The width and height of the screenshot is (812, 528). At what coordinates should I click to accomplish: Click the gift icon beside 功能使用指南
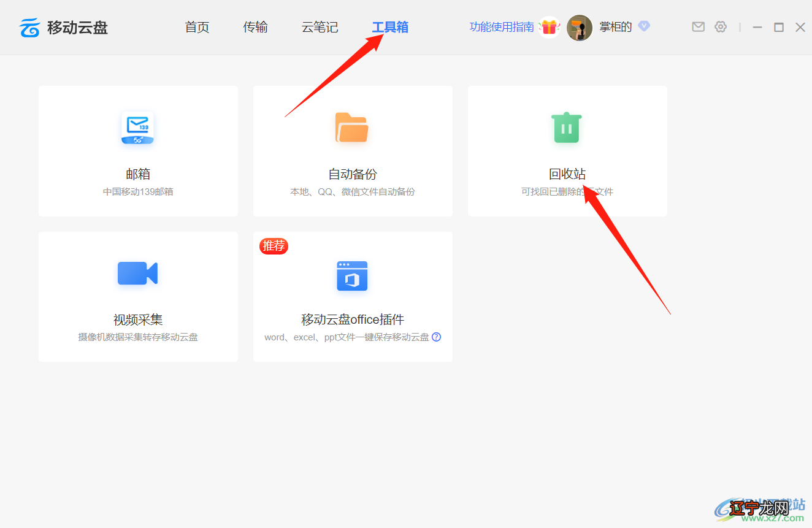(549, 27)
